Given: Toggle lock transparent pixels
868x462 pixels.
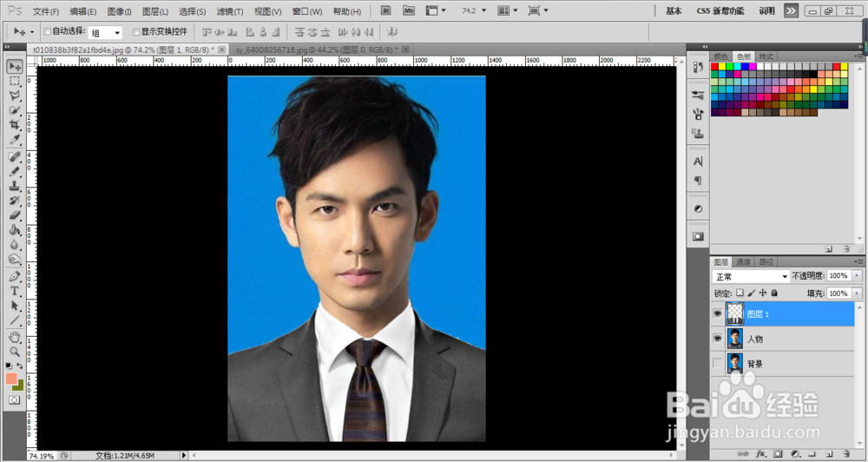Looking at the screenshot, I should pyautogui.click(x=740, y=293).
